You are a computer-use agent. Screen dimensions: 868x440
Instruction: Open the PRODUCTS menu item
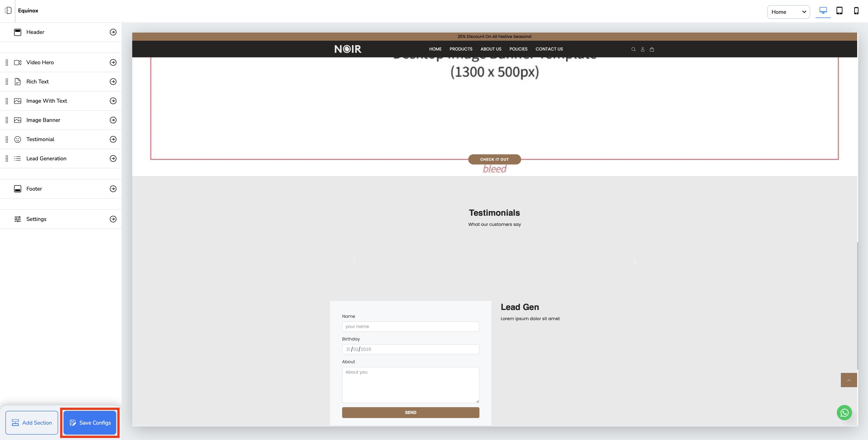461,49
